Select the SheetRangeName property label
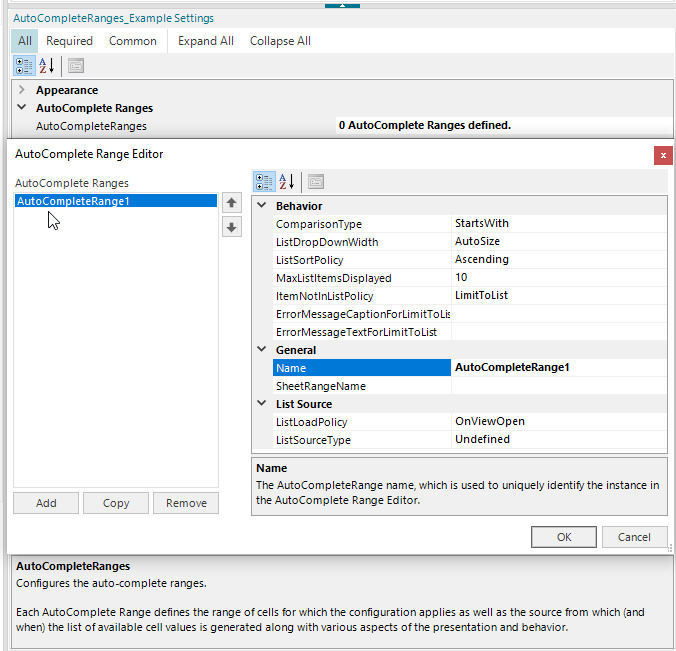 click(321, 386)
